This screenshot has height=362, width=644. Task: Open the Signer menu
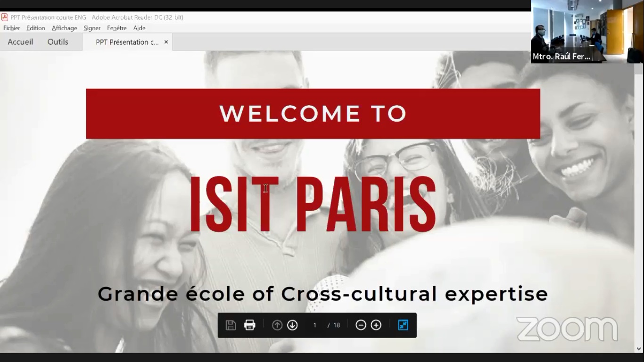92,28
